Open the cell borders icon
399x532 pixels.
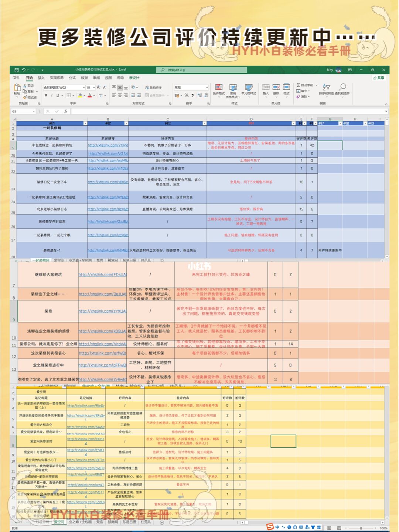point(69,95)
